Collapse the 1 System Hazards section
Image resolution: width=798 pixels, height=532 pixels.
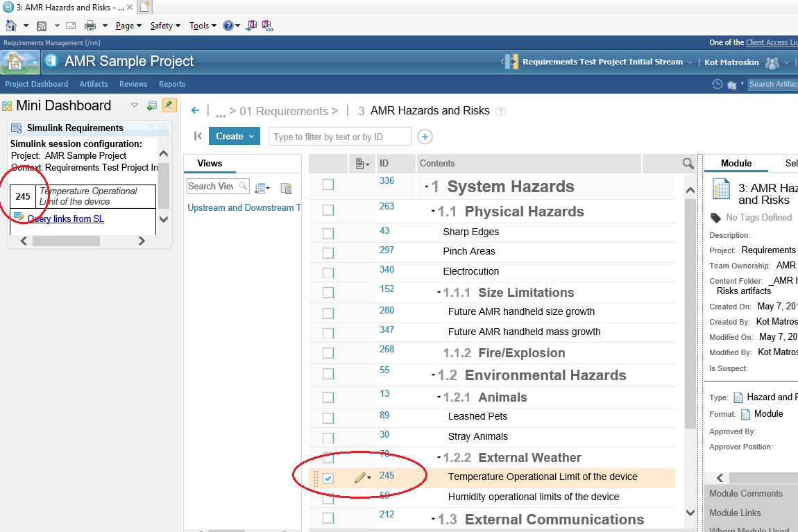tap(427, 187)
